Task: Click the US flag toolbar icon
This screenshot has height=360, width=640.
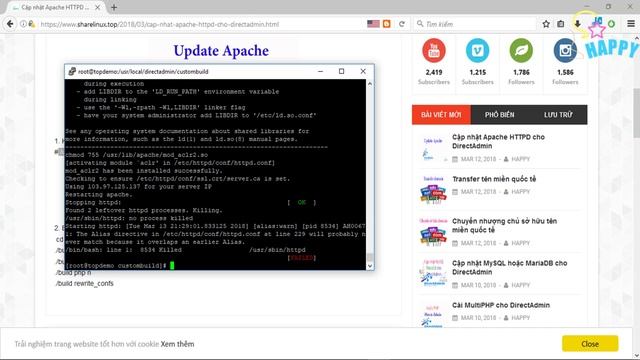Action: pos(373,24)
